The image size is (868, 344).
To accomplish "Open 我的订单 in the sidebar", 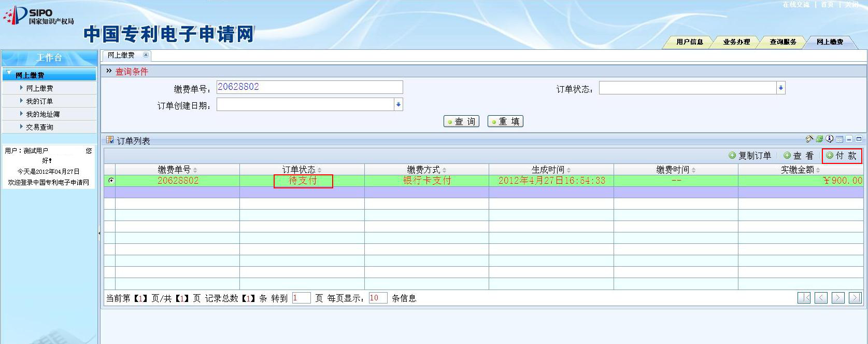I will pyautogui.click(x=39, y=101).
